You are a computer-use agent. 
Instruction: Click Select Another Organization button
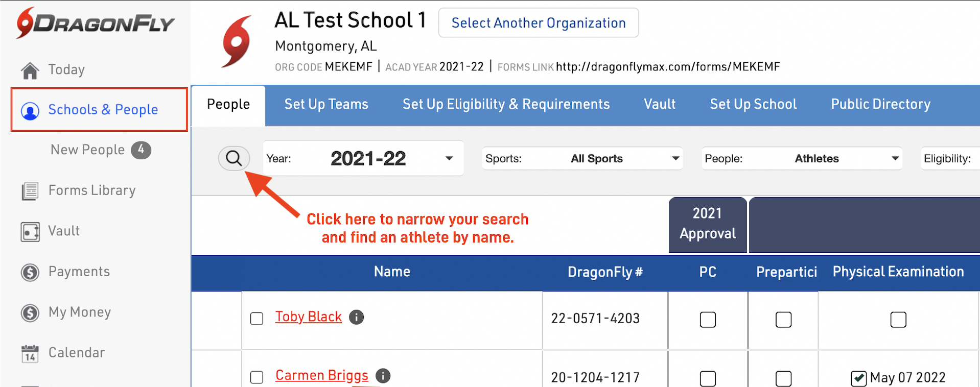coord(539,23)
